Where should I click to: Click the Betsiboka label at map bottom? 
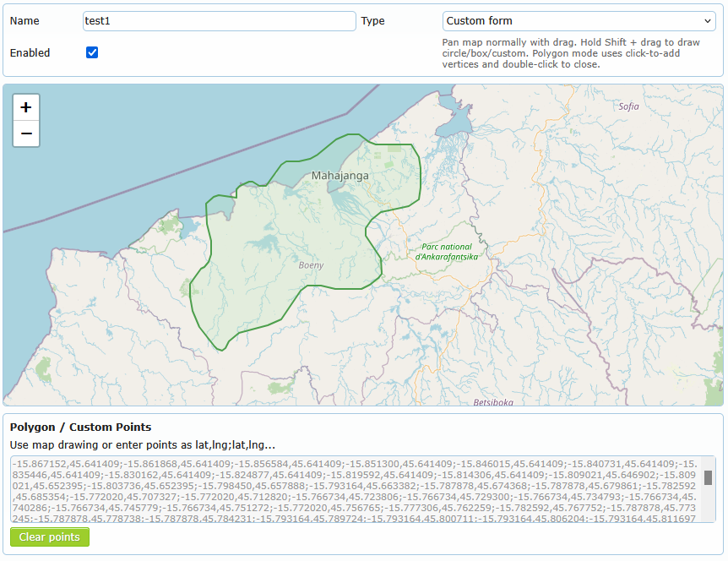[x=493, y=402]
